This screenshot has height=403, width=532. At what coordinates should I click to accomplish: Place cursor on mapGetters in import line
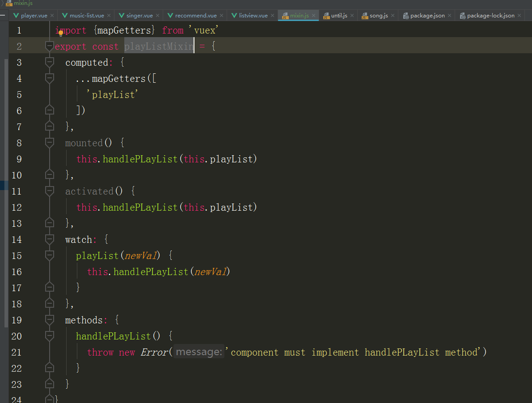pyautogui.click(x=124, y=30)
